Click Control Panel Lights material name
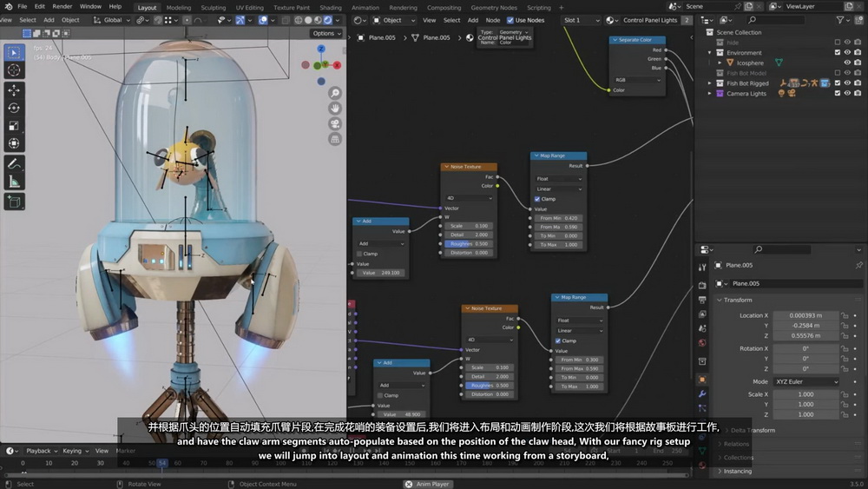This screenshot has height=489, width=868. point(650,20)
